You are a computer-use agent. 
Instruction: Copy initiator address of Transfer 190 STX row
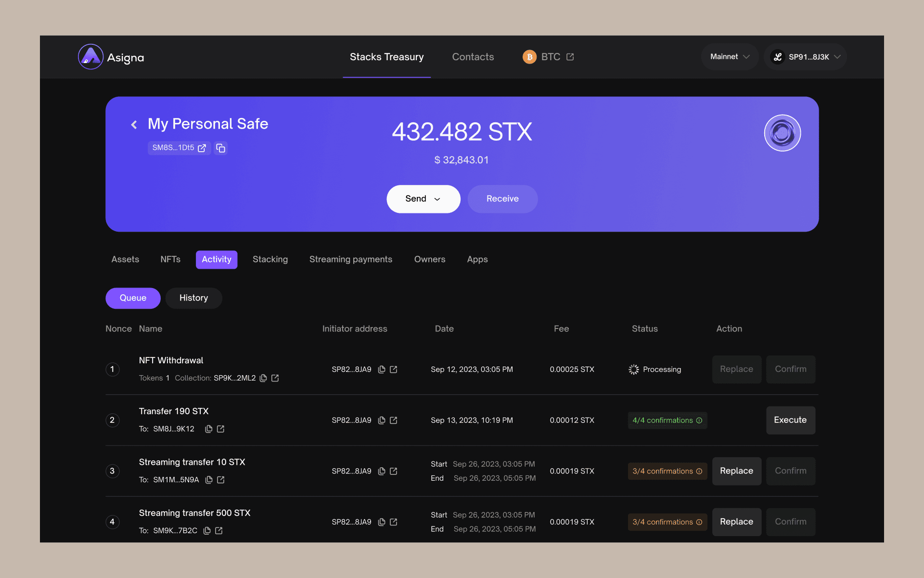point(382,420)
